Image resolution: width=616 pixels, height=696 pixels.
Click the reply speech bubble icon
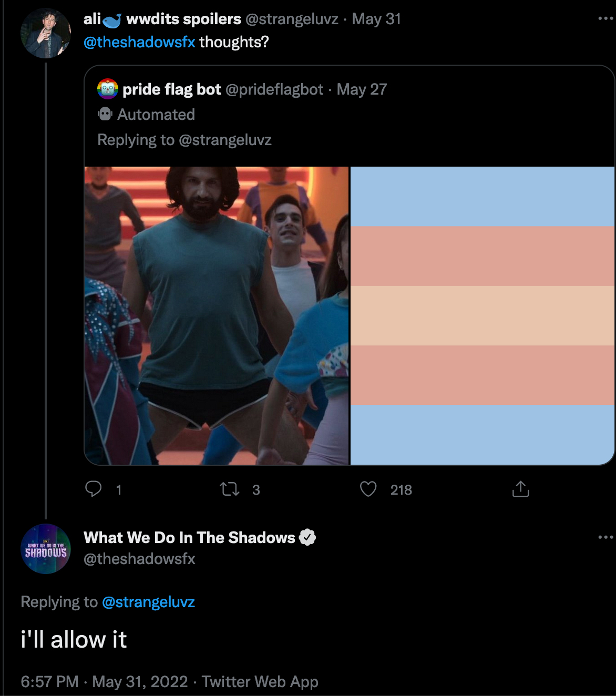click(94, 489)
